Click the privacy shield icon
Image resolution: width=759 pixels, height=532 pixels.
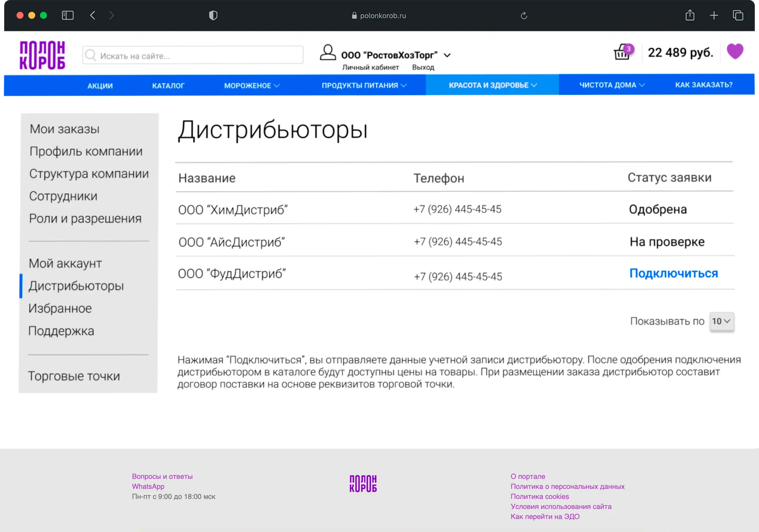(x=213, y=15)
